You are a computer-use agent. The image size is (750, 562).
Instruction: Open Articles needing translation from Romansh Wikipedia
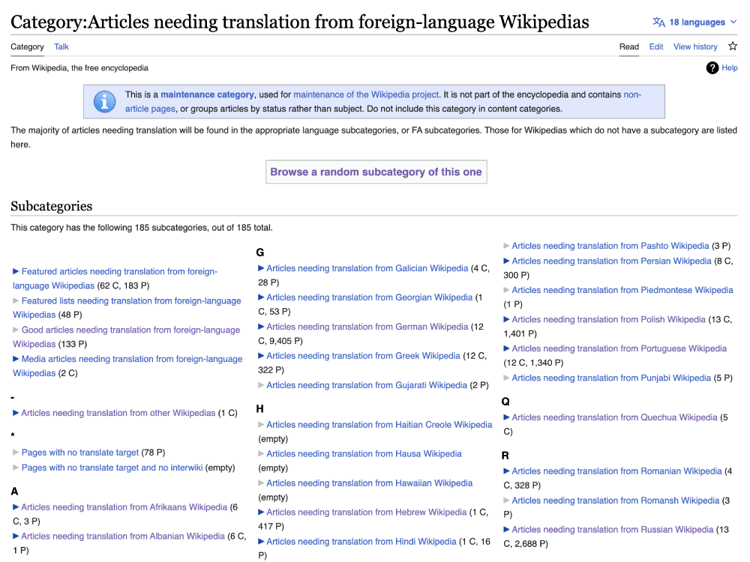click(616, 501)
